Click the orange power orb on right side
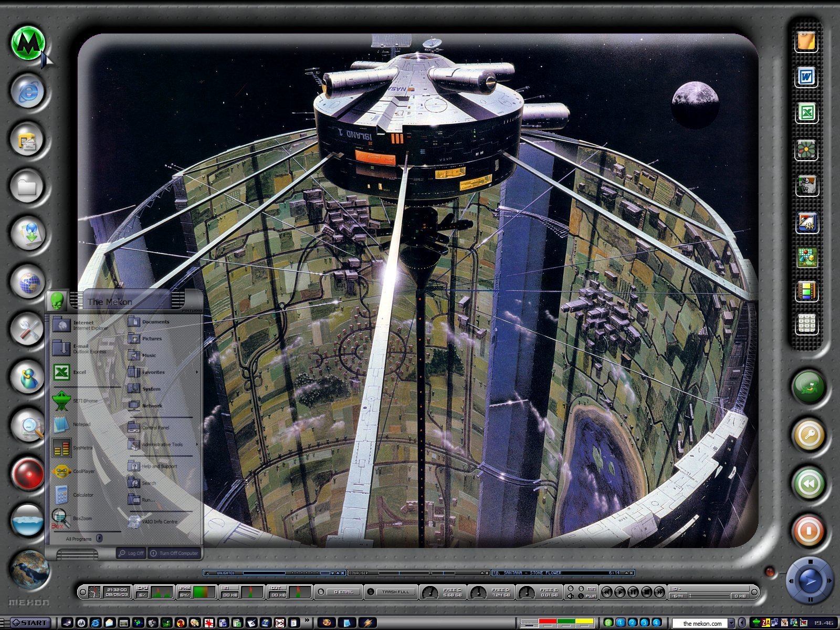 (808, 531)
